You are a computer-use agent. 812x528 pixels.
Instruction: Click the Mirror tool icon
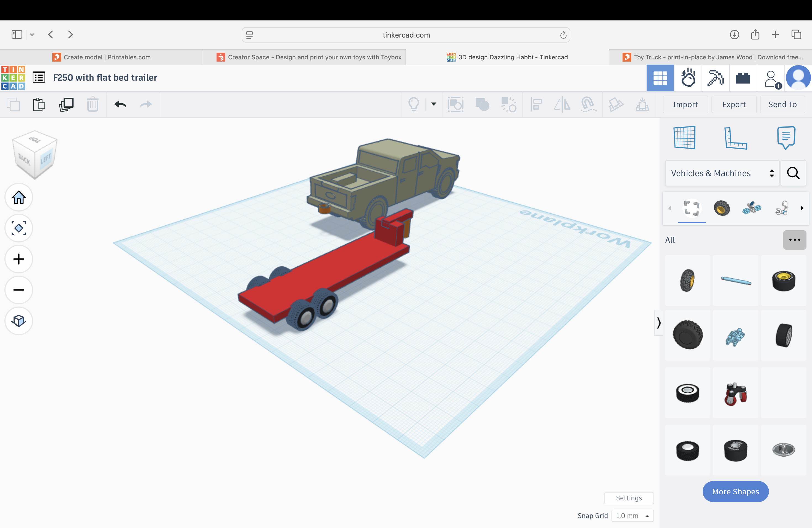[562, 104]
